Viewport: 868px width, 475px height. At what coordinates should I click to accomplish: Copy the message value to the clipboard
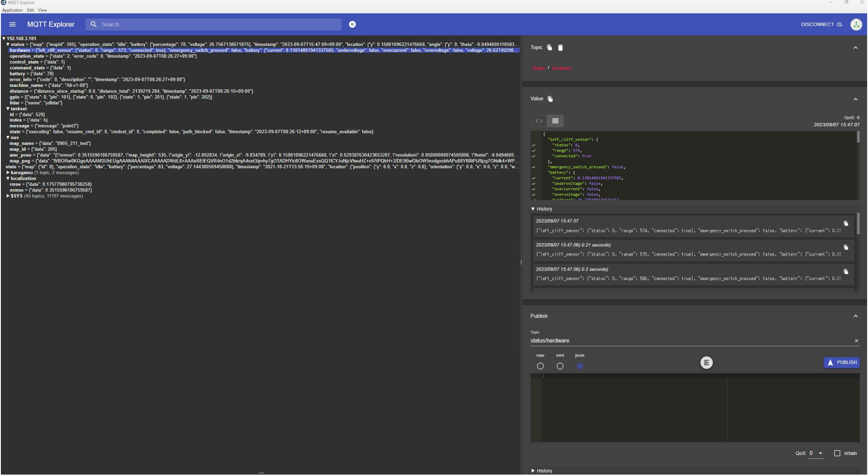pos(551,99)
